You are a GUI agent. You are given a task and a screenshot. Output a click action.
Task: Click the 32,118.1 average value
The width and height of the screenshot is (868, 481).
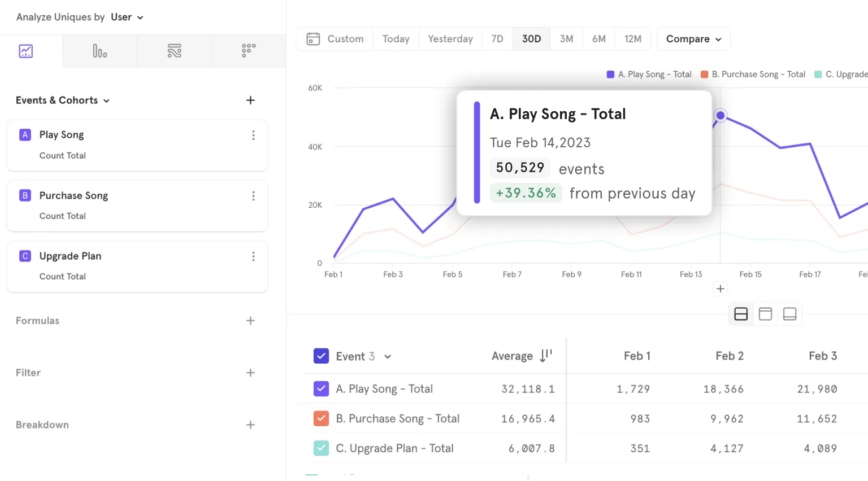pos(528,389)
